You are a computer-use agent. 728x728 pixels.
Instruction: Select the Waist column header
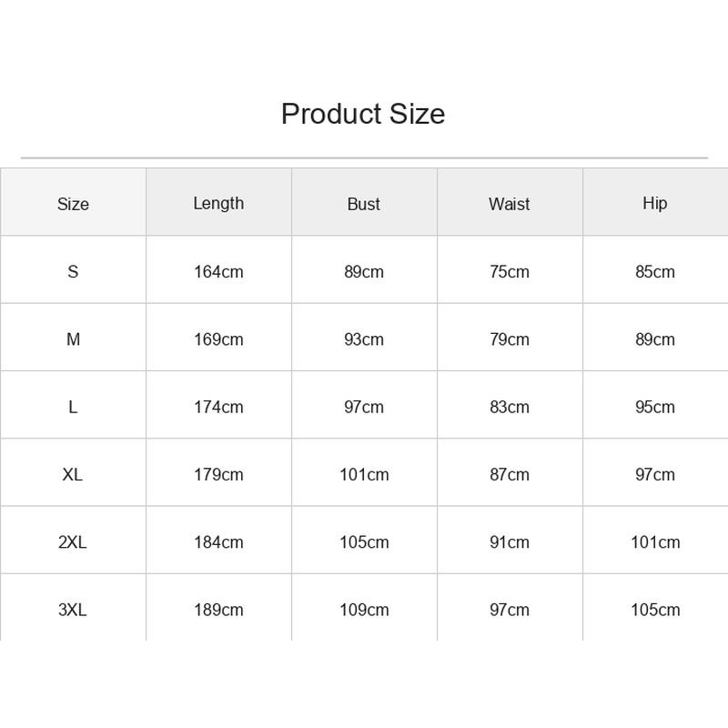pos(510,204)
